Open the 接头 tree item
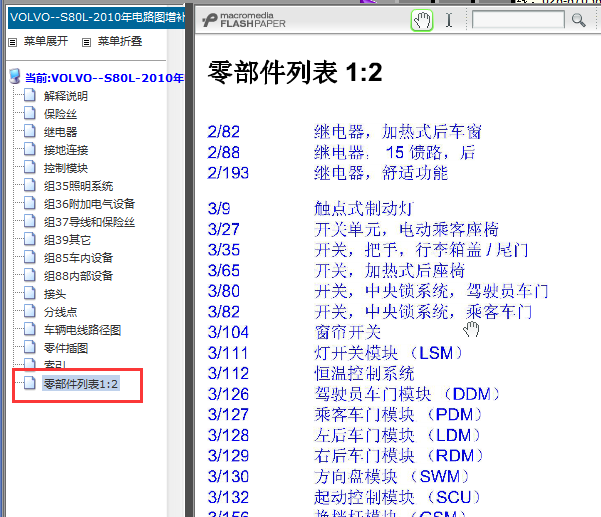Screen dimensions: 601x517 55,294
